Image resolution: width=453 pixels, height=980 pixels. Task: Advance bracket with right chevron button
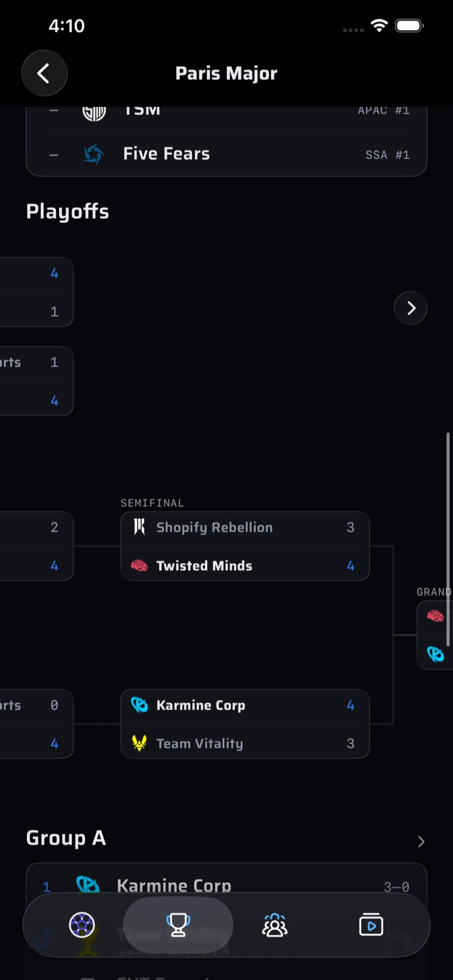[410, 308]
